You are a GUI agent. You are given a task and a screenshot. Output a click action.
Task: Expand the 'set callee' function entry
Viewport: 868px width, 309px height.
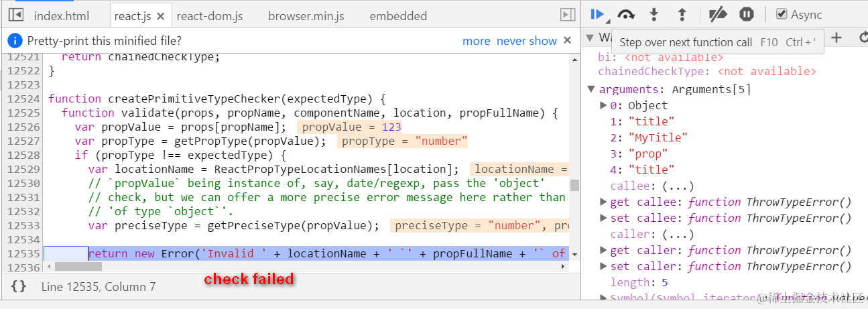pyautogui.click(x=603, y=218)
